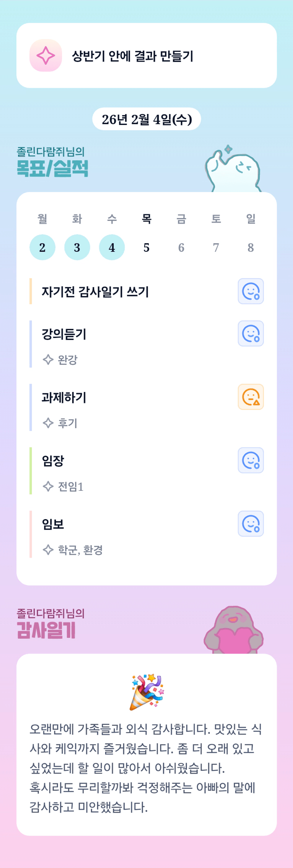This screenshot has height=868, width=293.
Task: Tap smiley status icon for 임보
Action: (250, 523)
